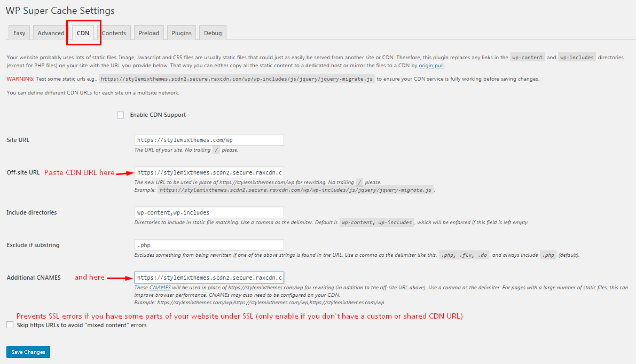Select the Debug tab
Viewport: 636px width, 364px height.
pyautogui.click(x=212, y=33)
